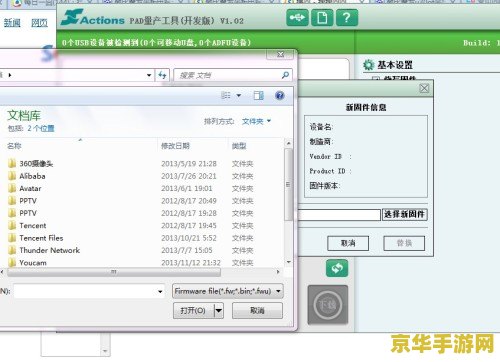Click the green refresh icon below firmware dialog

coord(337,268)
